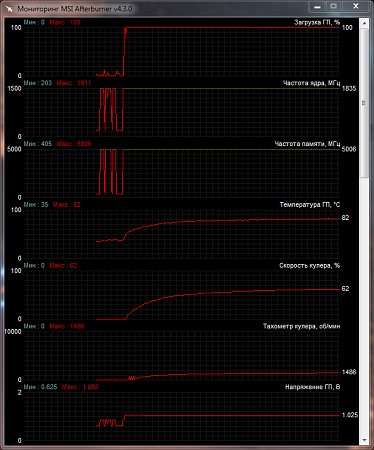Maximize the monitoring window
The height and width of the screenshot is (450, 374).
(x=333, y=6)
